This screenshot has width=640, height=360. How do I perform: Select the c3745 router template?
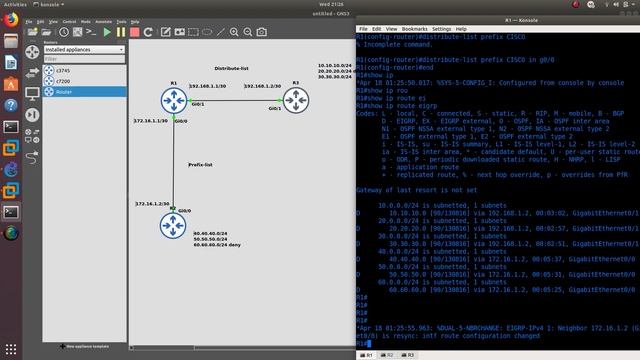click(x=84, y=71)
